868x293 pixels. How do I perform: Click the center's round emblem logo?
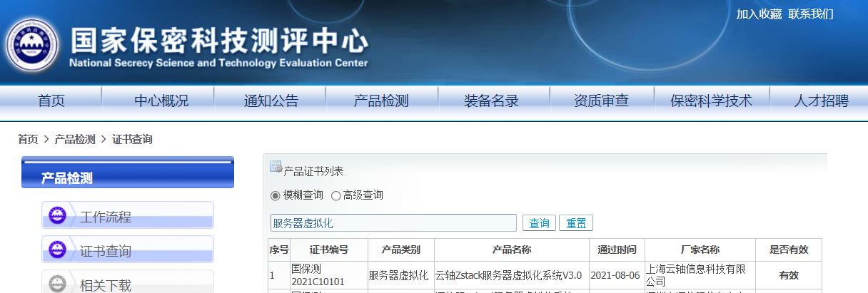coord(31,48)
